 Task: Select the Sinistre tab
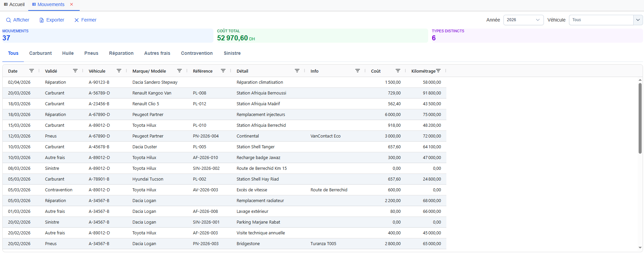coord(232,53)
